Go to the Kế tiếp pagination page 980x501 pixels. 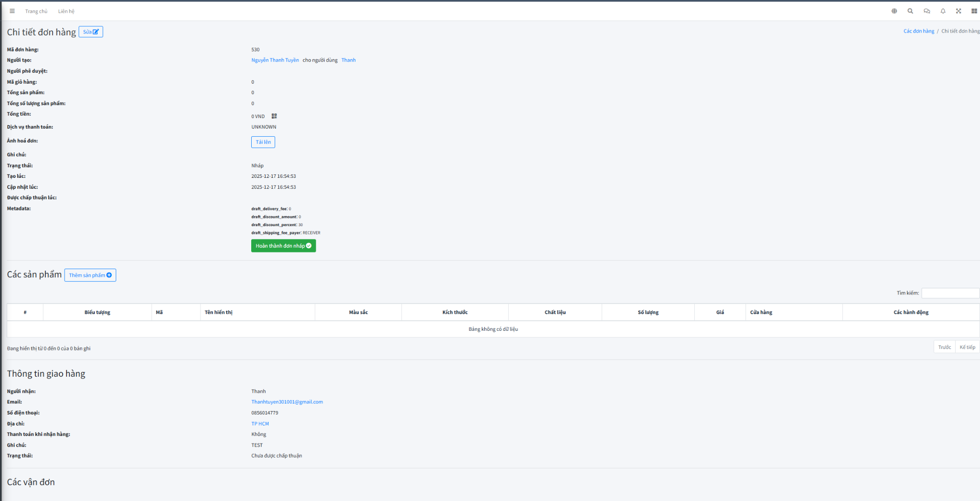click(967, 347)
